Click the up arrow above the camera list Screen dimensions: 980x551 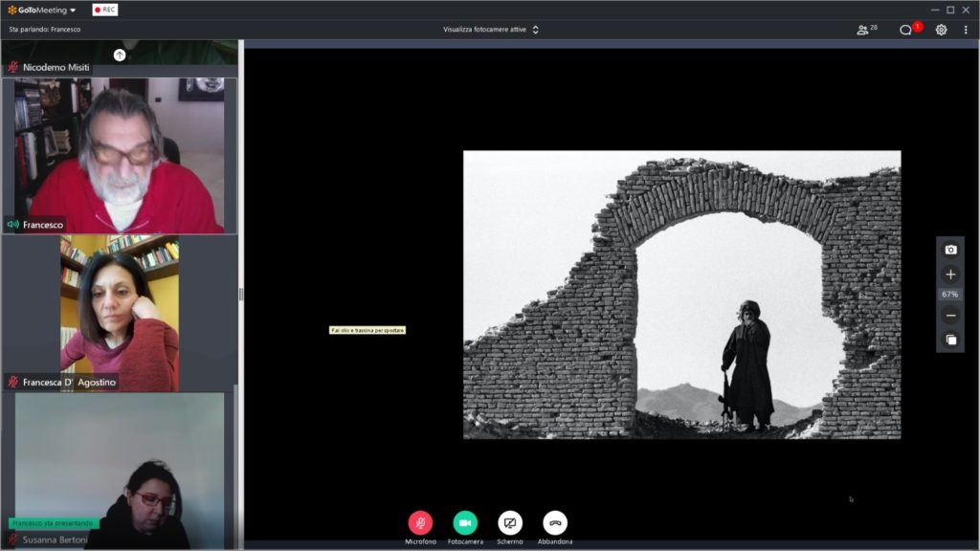coord(120,55)
